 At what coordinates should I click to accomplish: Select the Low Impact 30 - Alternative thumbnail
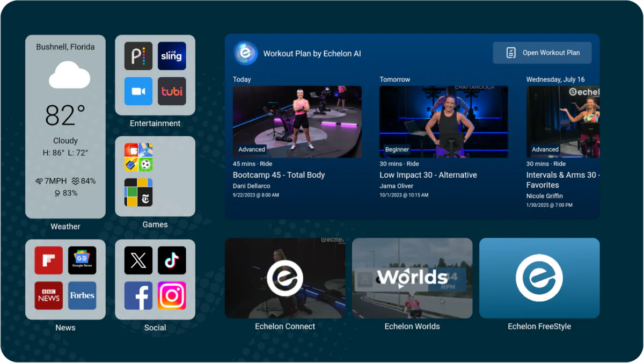[443, 122]
